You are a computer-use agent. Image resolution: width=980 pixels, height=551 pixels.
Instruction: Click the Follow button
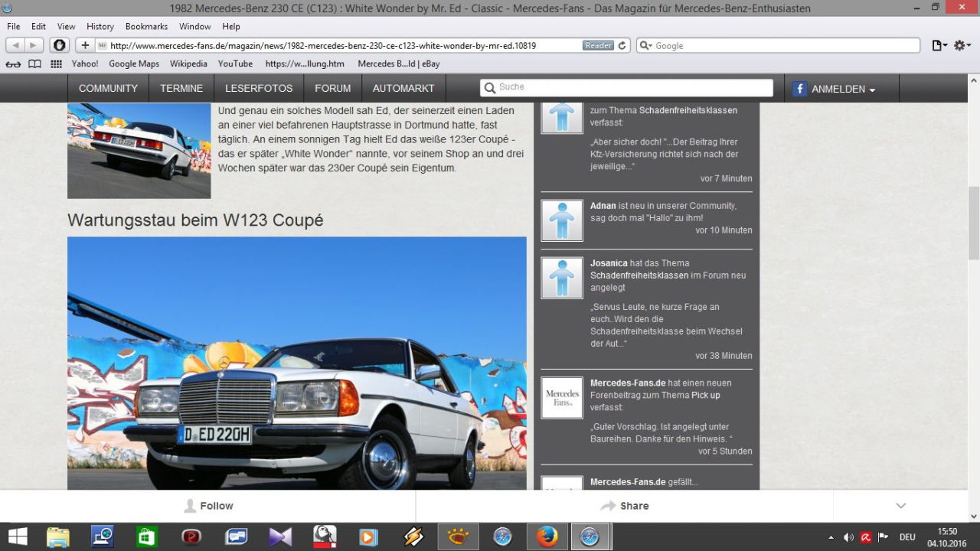coord(208,506)
